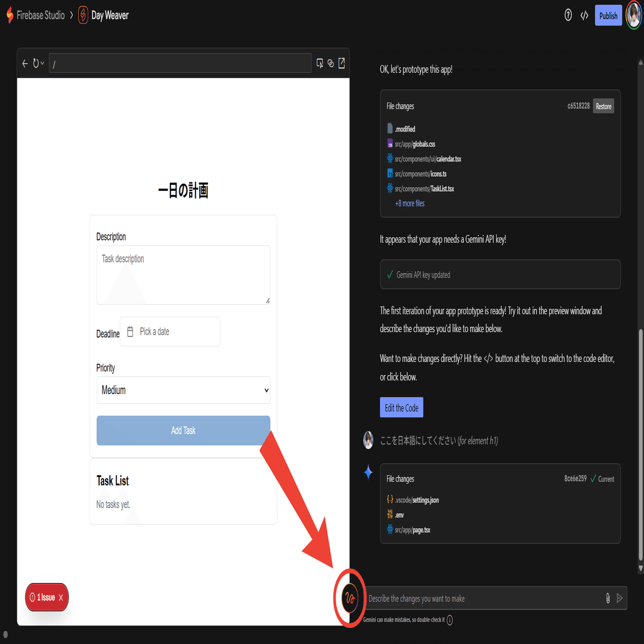
Task: Open src/app/page.tsx file change
Action: 408,530
